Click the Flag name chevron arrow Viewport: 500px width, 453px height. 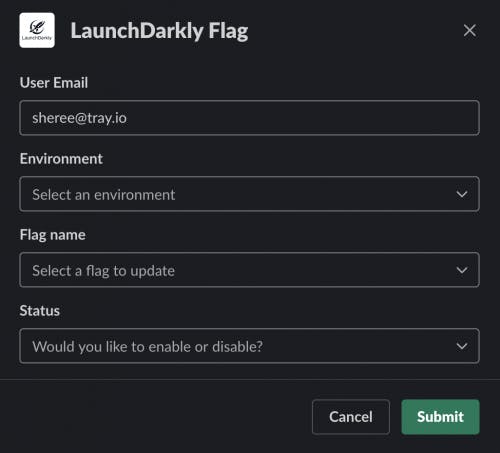pyautogui.click(x=462, y=270)
